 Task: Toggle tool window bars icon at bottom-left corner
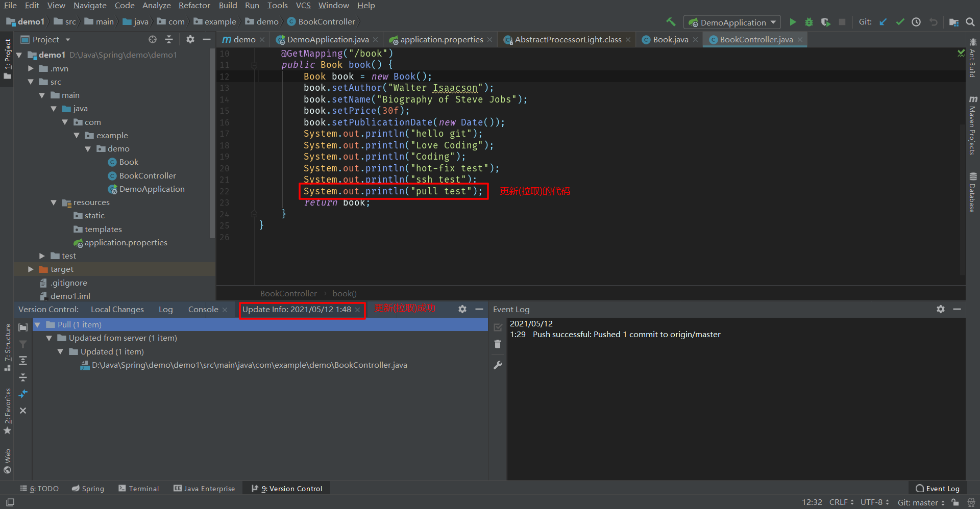[10, 502]
